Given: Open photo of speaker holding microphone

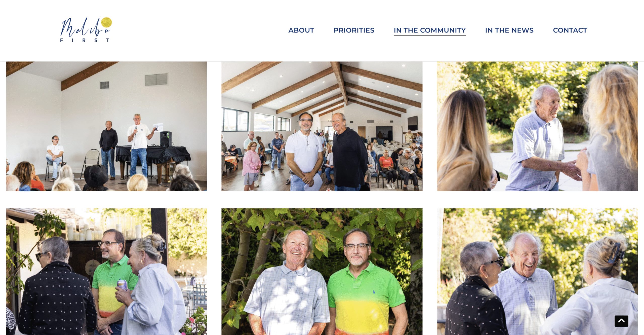Looking at the screenshot, I should coord(106,126).
